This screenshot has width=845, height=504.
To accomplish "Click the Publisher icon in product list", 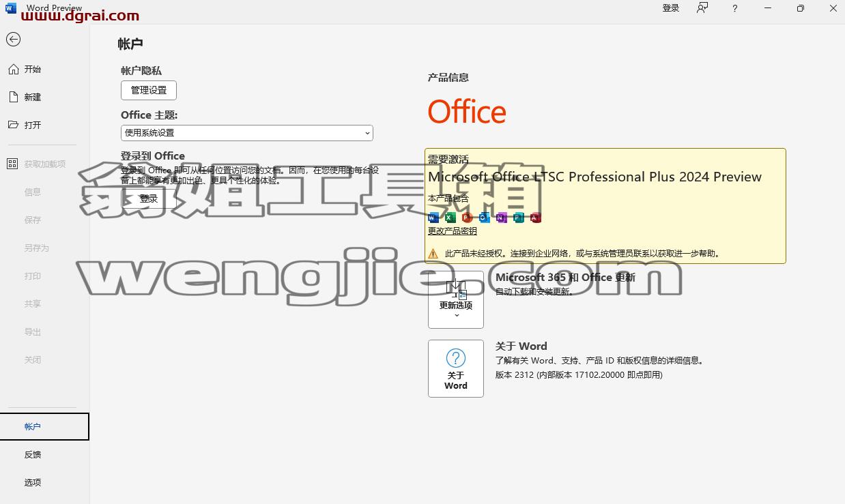I will click(519, 218).
